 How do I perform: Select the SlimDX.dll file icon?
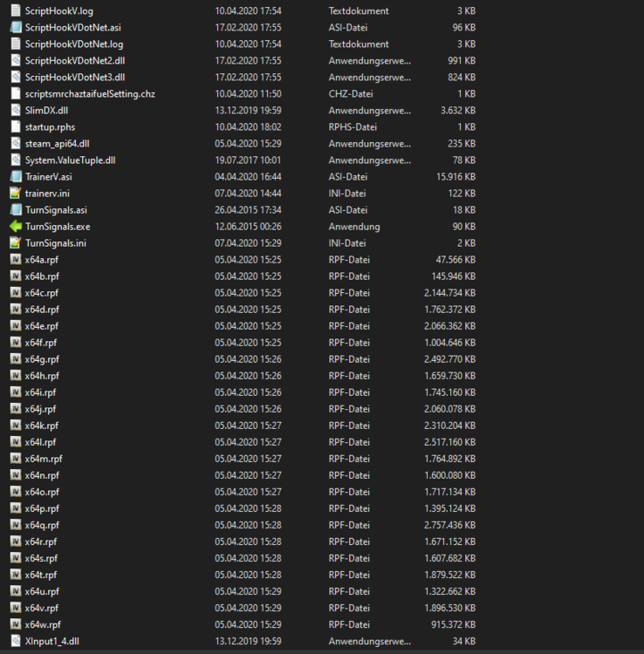point(16,110)
